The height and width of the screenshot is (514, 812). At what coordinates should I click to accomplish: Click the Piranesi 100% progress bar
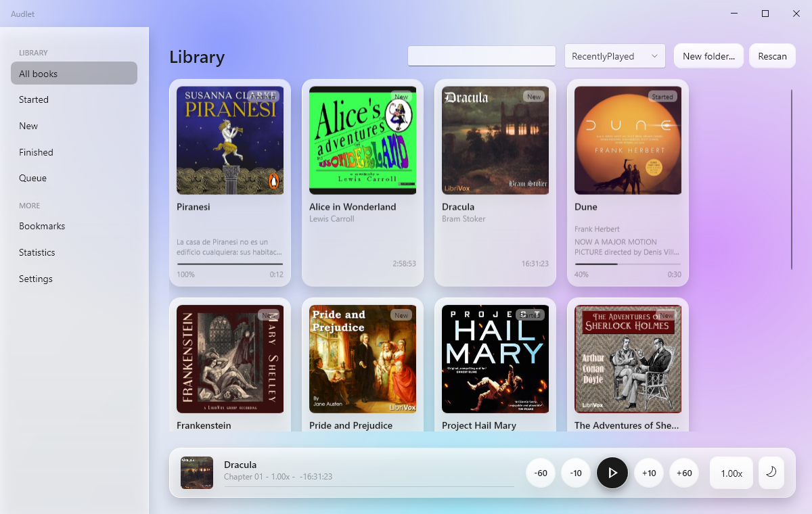pyautogui.click(x=230, y=264)
